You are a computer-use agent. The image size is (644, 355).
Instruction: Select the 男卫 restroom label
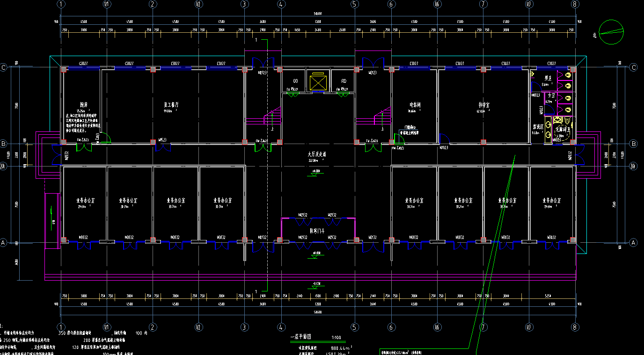[x=547, y=78]
